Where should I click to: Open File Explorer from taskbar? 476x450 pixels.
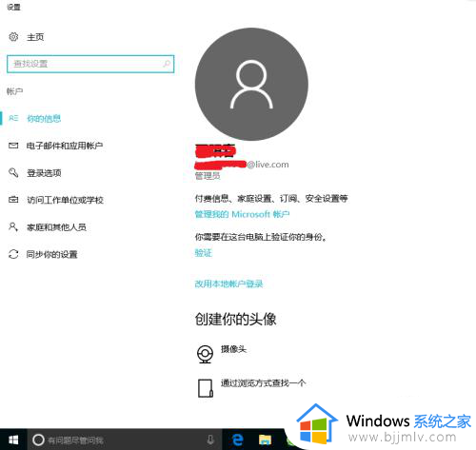pos(265,440)
